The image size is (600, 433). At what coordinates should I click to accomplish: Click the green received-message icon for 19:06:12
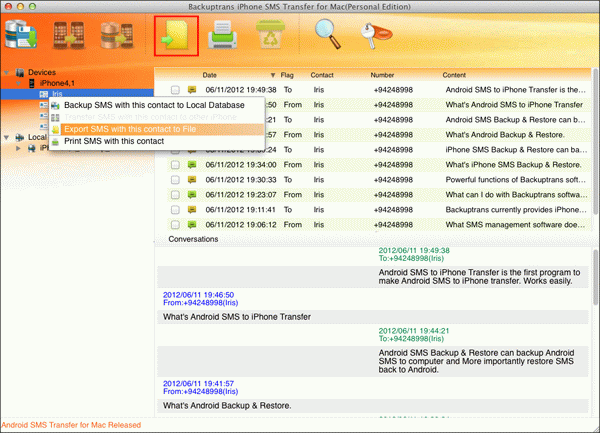(192, 225)
